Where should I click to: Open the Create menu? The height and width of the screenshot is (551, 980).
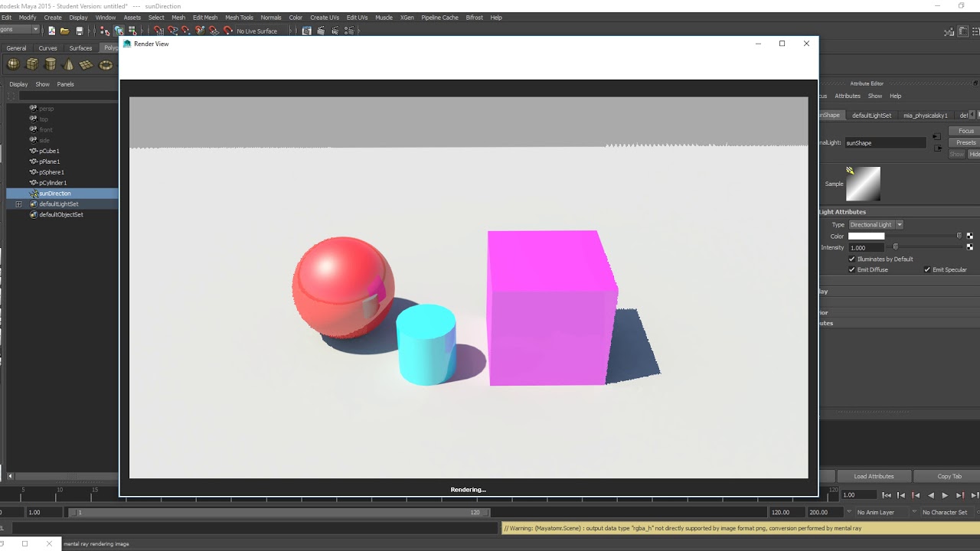53,18
